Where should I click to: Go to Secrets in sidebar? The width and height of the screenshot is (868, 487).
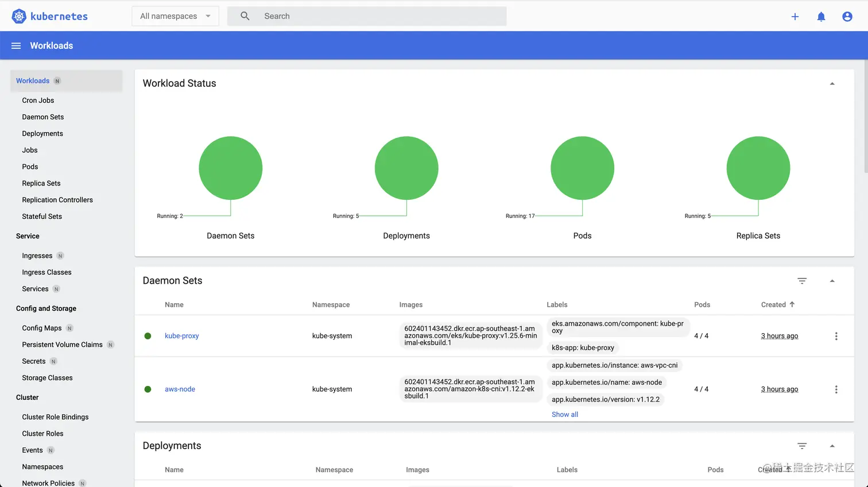point(34,362)
